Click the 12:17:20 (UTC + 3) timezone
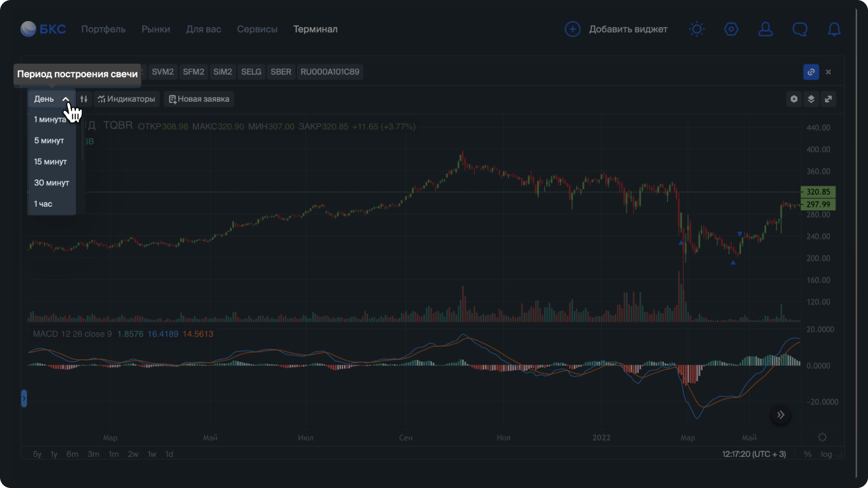 pyautogui.click(x=754, y=454)
